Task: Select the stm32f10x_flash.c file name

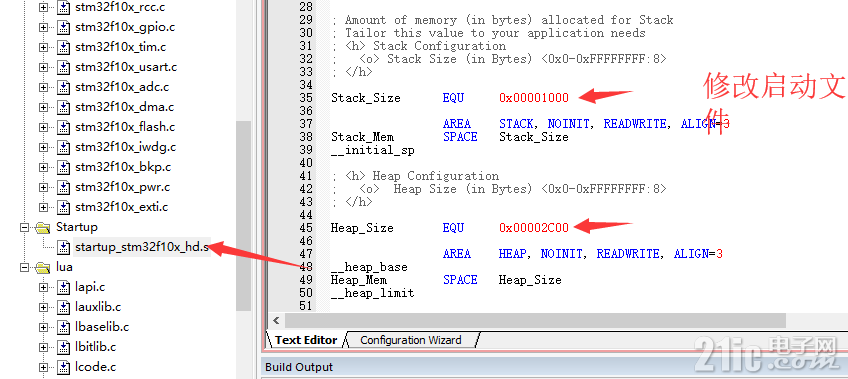Action: point(125,128)
